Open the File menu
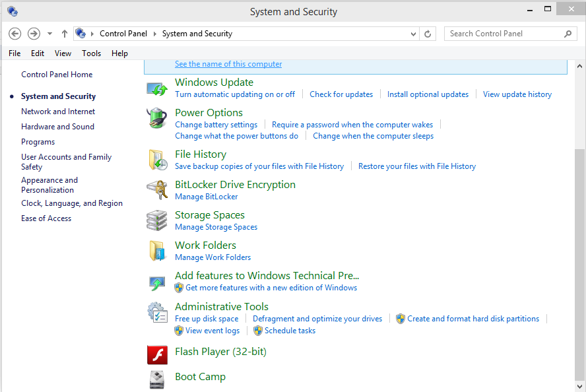The width and height of the screenshot is (586, 392). click(15, 53)
